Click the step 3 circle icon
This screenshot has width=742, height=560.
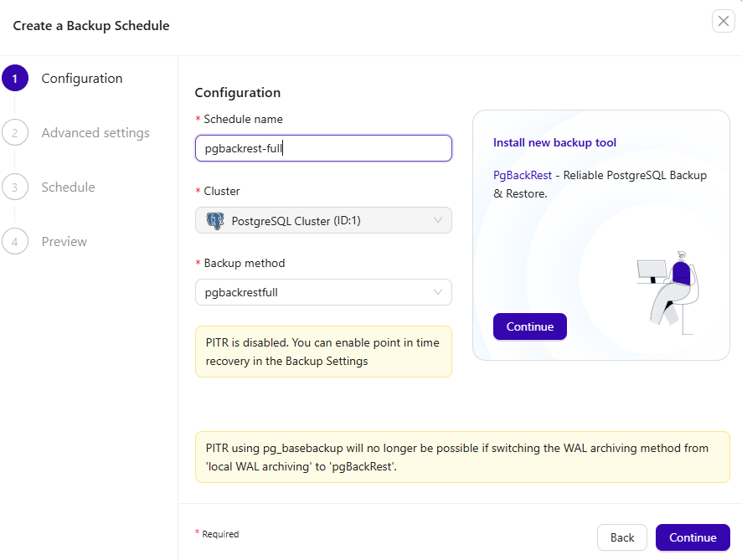(14, 188)
